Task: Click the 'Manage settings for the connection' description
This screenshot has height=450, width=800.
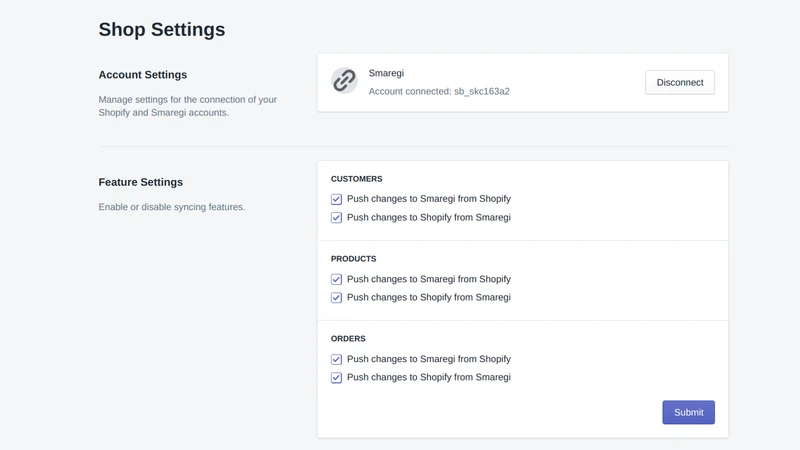Action: click(188, 106)
